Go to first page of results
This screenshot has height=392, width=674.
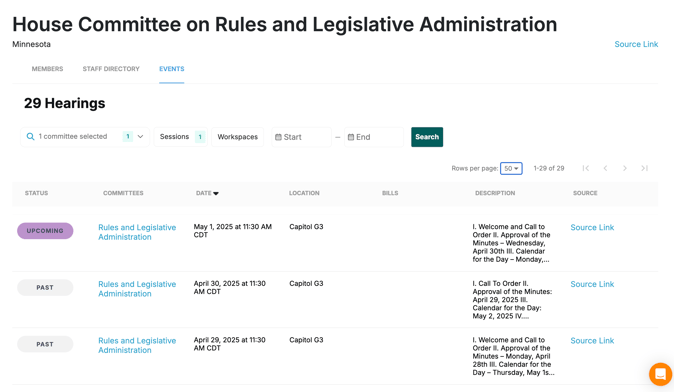pos(585,168)
